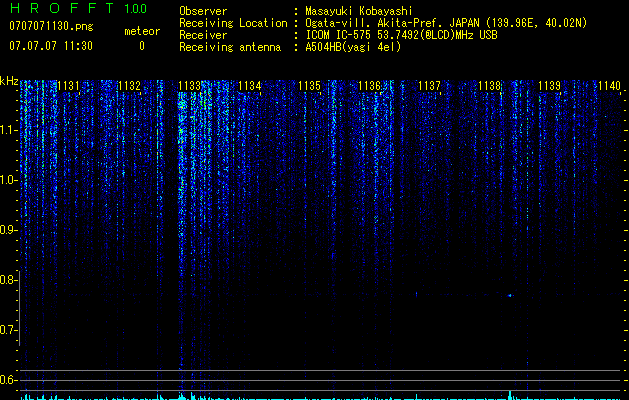Screen dimensions: 629x400
Task: Click the 1134 time marker
Action: click(x=250, y=86)
